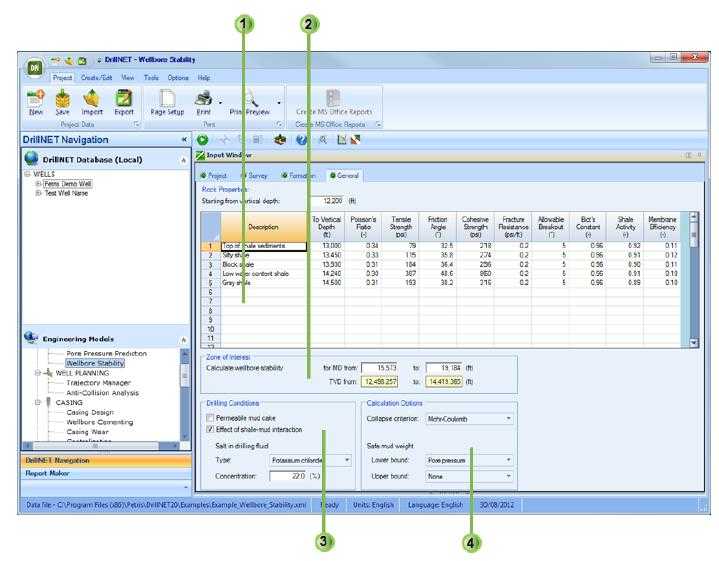Screen dimensions: 719x561
Task: Click the Silty shale description cell
Action: [264, 255]
